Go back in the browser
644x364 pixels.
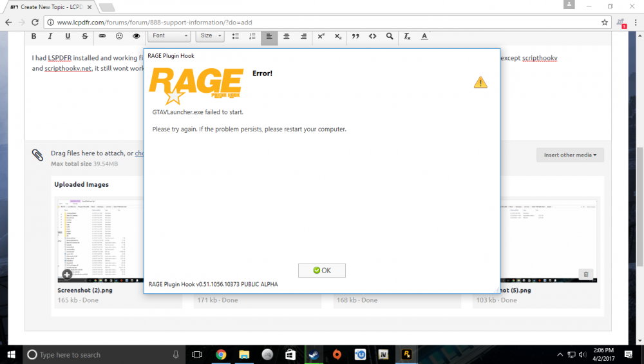[x=8, y=22]
